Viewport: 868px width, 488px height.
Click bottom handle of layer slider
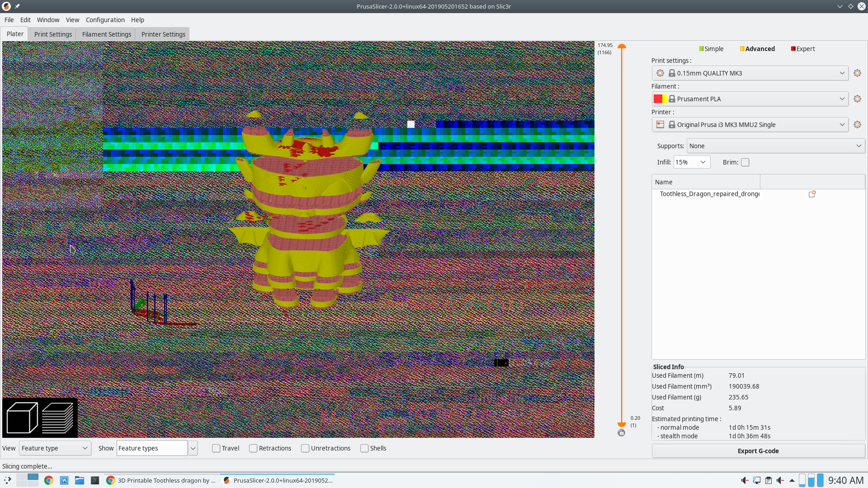point(622,425)
